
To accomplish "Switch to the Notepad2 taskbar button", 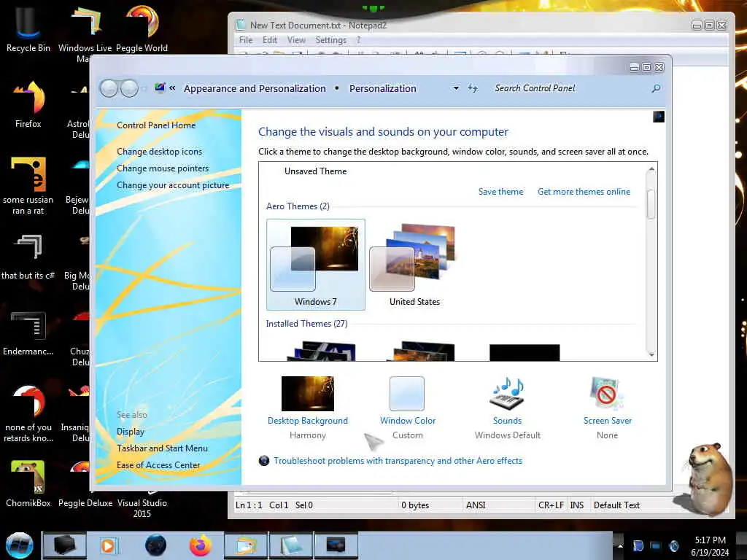I will pyautogui.click(x=290, y=545).
